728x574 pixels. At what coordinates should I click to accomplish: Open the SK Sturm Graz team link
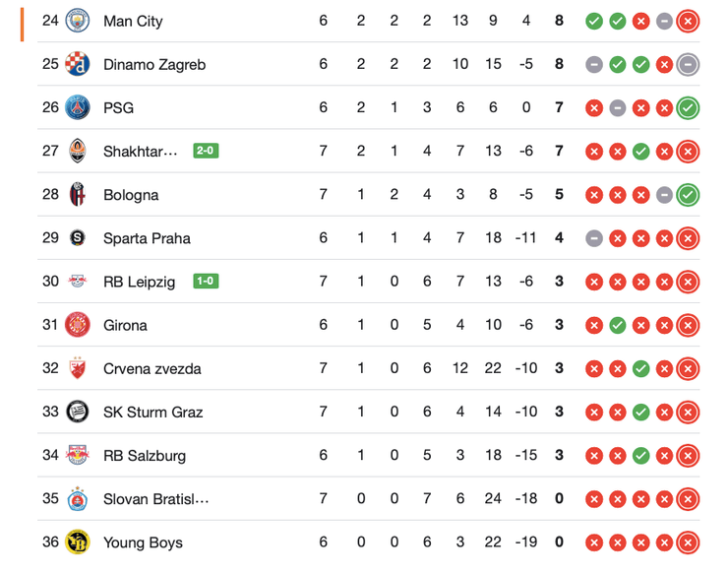(152, 412)
